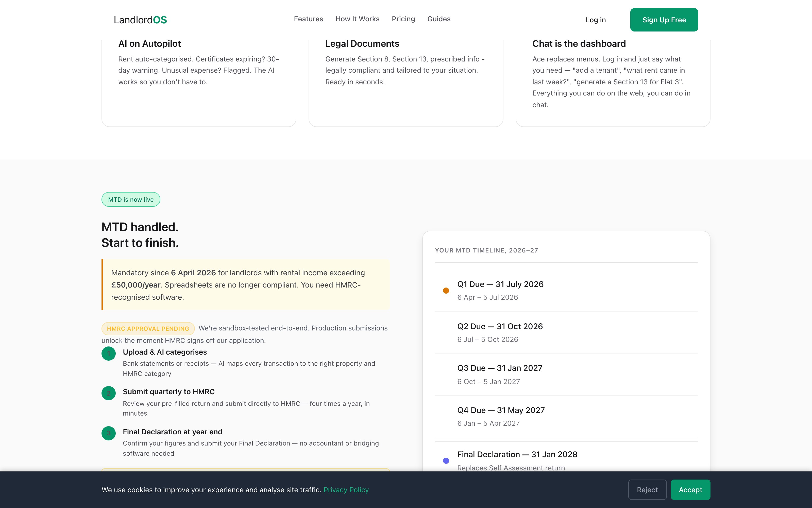Open the Features nav item

click(308, 19)
